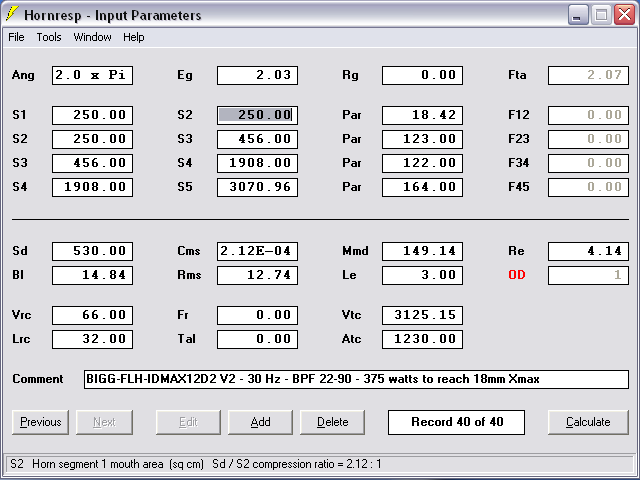
Task: Open the Window menu
Action: coord(92,37)
